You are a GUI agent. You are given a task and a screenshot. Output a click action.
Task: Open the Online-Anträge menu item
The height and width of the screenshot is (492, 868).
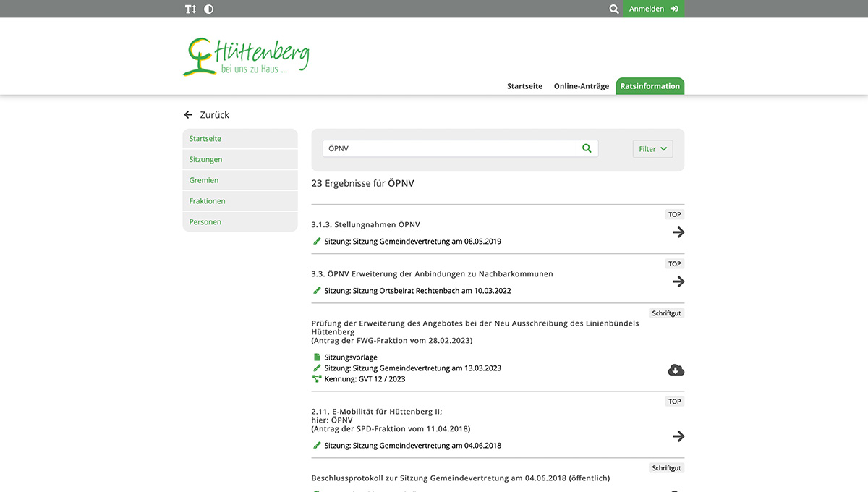click(x=580, y=85)
